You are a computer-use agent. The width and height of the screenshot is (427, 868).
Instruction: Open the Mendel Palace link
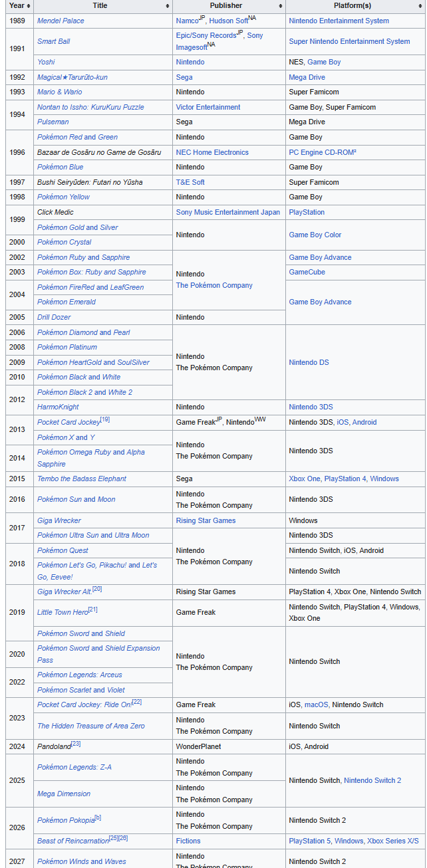(x=61, y=21)
